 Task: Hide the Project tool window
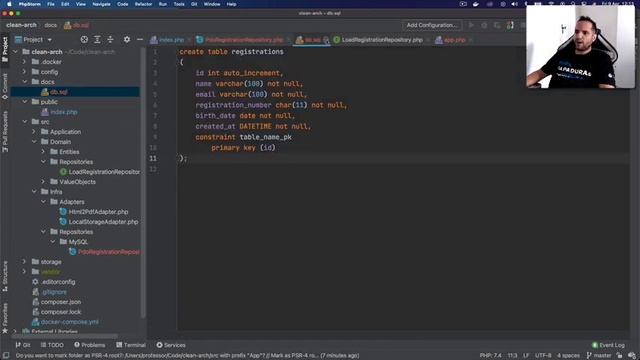[x=140, y=40]
